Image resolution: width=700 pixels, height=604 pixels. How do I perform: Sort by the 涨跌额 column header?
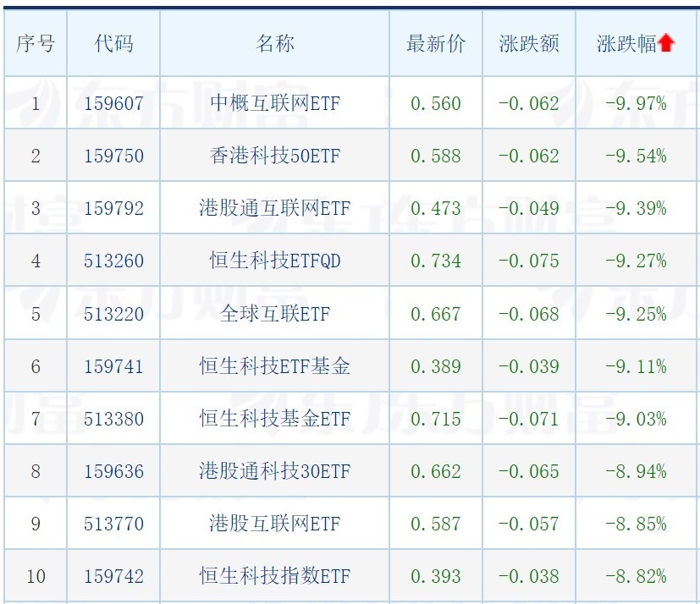pyautogui.click(x=529, y=44)
